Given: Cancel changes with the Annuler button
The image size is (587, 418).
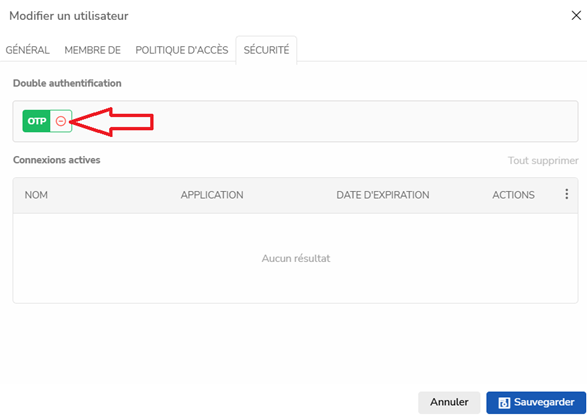Looking at the screenshot, I should click(449, 402).
